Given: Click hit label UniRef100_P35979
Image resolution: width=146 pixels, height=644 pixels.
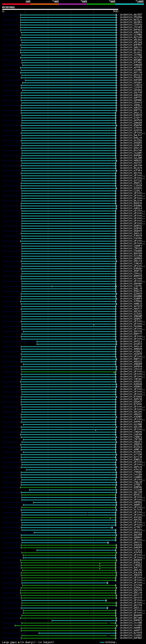Looking at the screenshot, I should click(131, 236).
